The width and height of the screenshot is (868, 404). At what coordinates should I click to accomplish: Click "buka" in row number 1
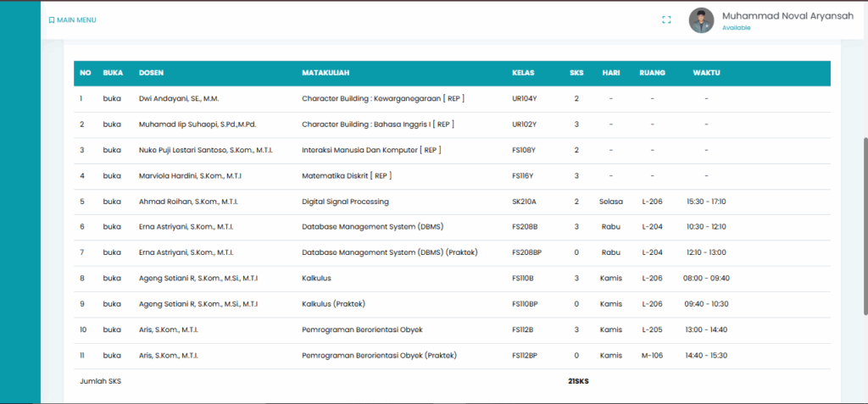(x=112, y=99)
